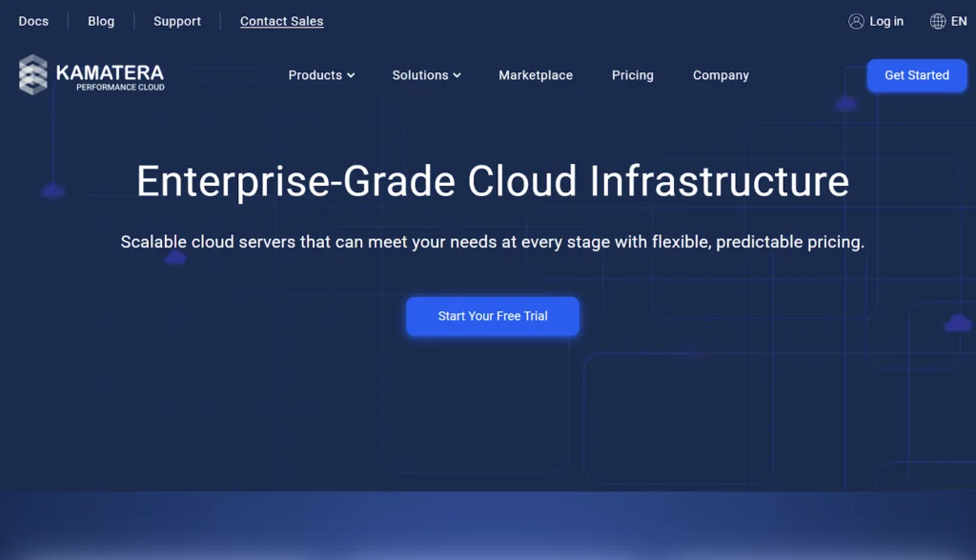Expand the Solutions dropdown menu
Screen dimensions: 976x560
[x=420, y=75]
